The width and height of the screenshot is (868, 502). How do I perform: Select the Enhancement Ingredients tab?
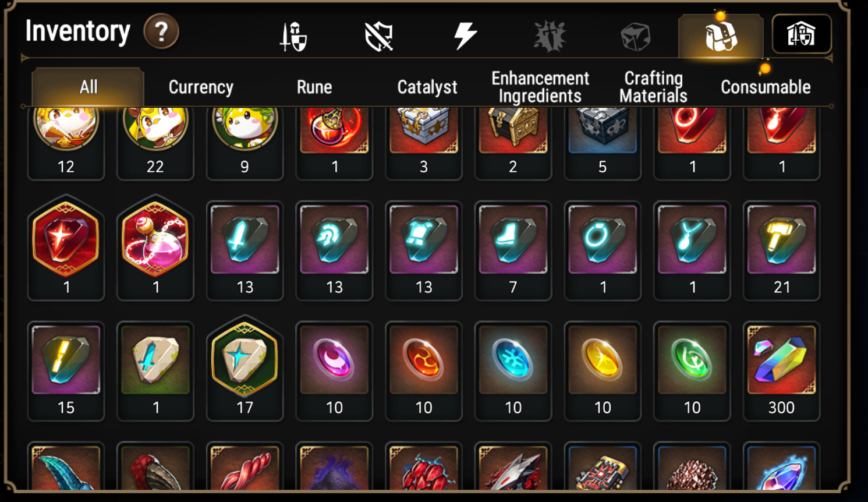540,87
